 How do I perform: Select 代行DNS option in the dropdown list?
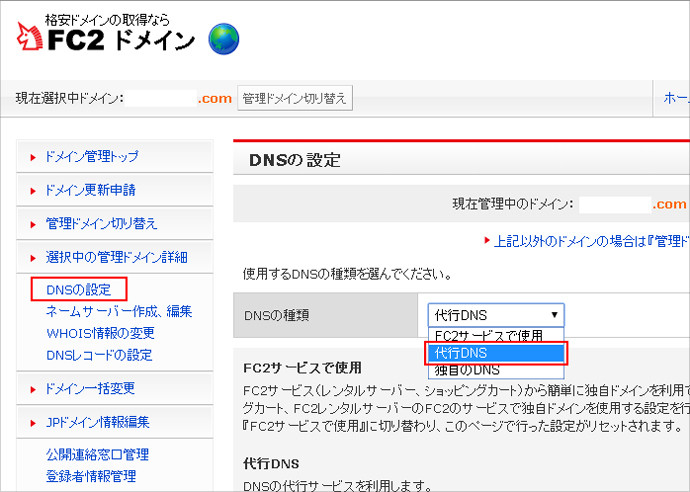pos(495,353)
